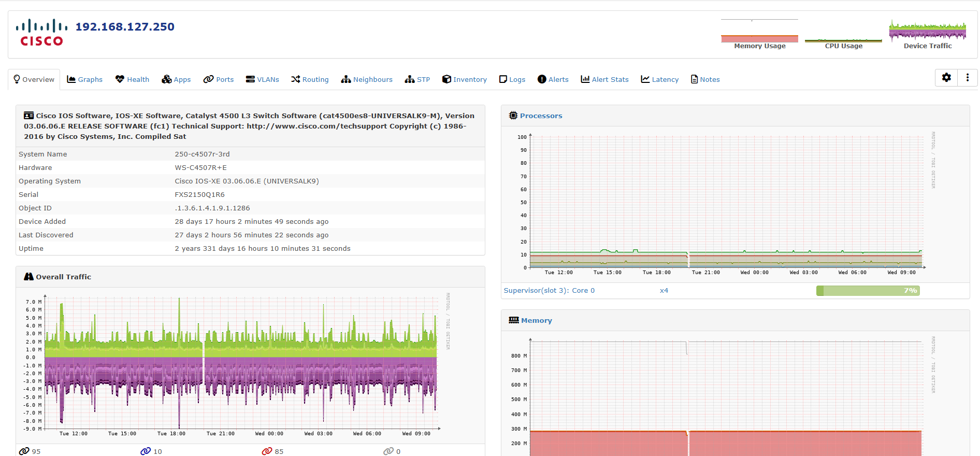Screen dimensions: 980x456
Task: Open Supervisor(slot 3): Core 0 link
Action: pos(549,290)
